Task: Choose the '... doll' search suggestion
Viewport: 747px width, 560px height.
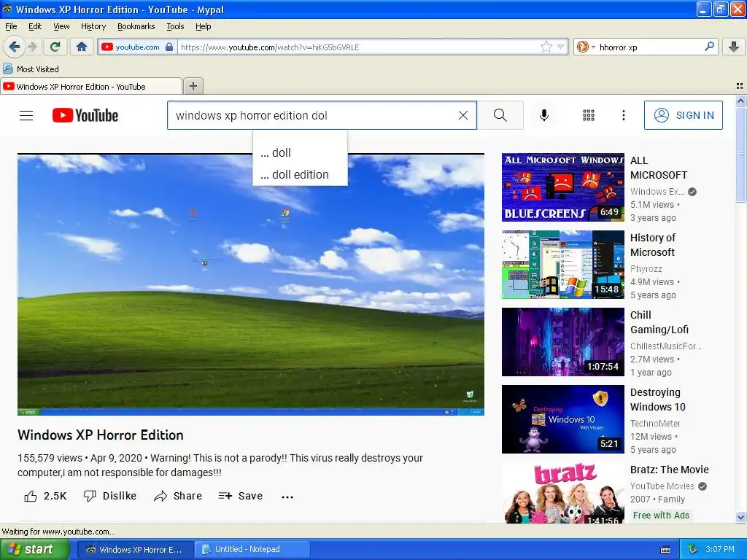Action: (300, 153)
